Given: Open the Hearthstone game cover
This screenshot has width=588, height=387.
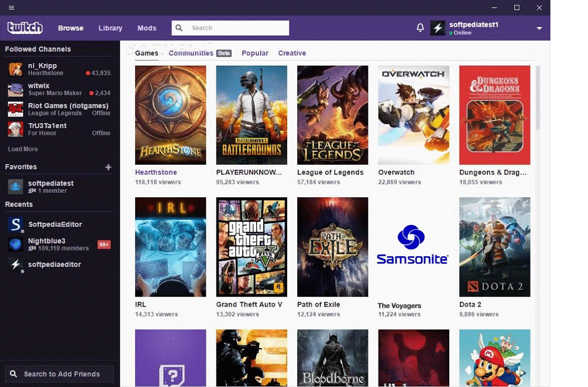Looking at the screenshot, I should 171,115.
